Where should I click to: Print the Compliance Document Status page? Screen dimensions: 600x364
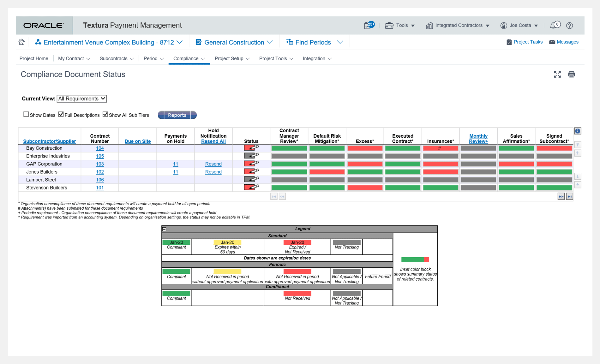tap(571, 75)
